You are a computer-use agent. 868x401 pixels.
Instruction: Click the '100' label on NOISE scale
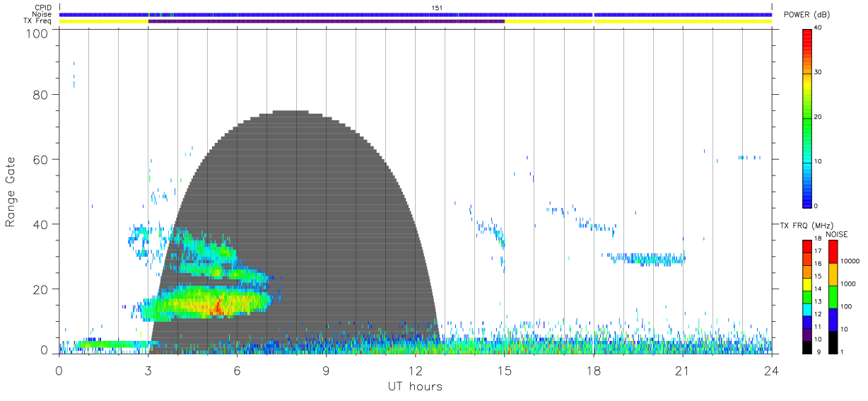[x=846, y=306]
